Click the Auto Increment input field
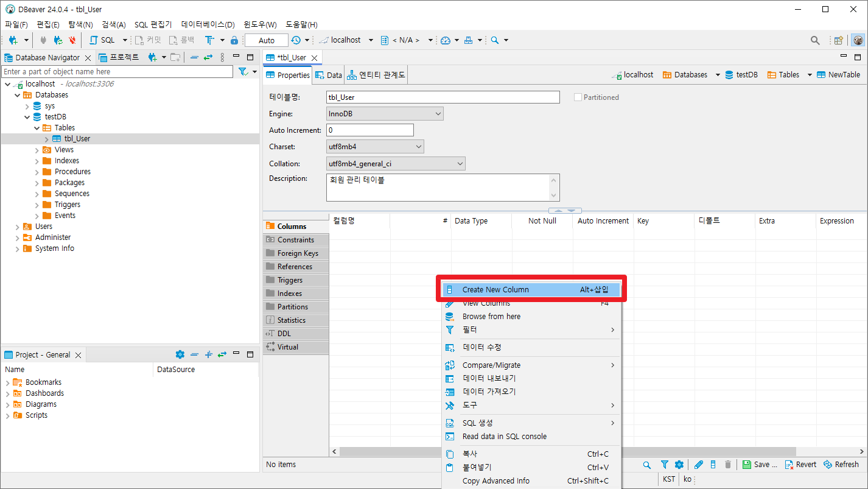 point(370,130)
